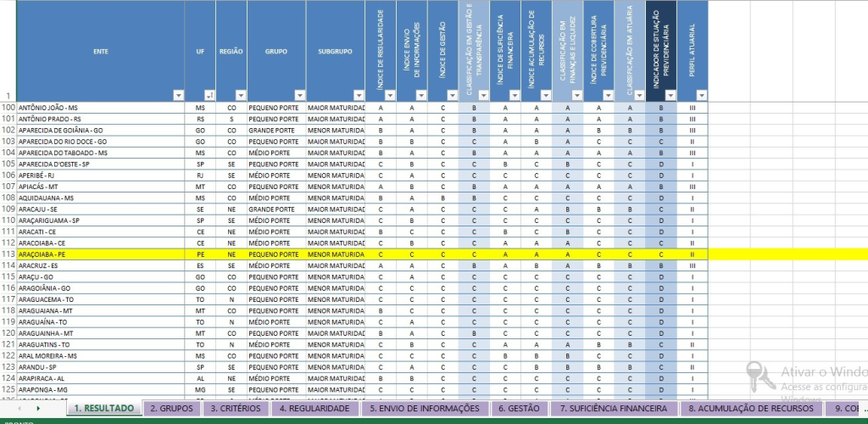Viewport: 868px width, 424px height.
Task: Select the 8. ACUMULAÇÃO DE RECURSOS sheet tab
Action: tap(750, 409)
